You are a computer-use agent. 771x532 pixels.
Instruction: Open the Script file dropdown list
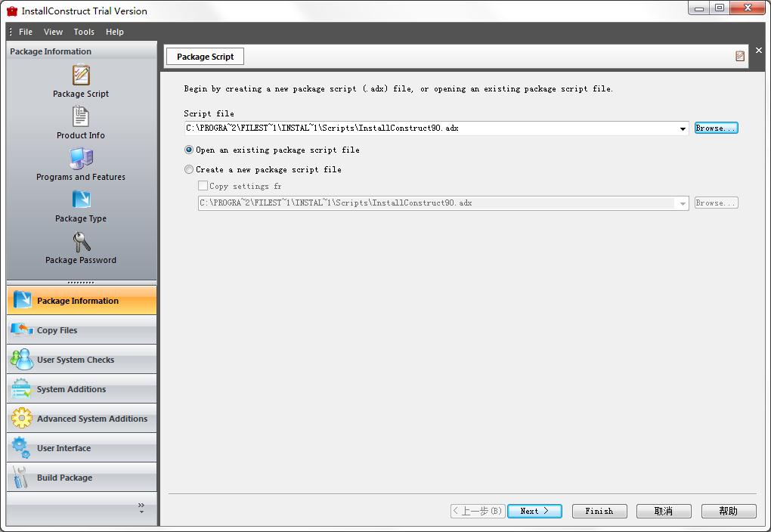[682, 128]
